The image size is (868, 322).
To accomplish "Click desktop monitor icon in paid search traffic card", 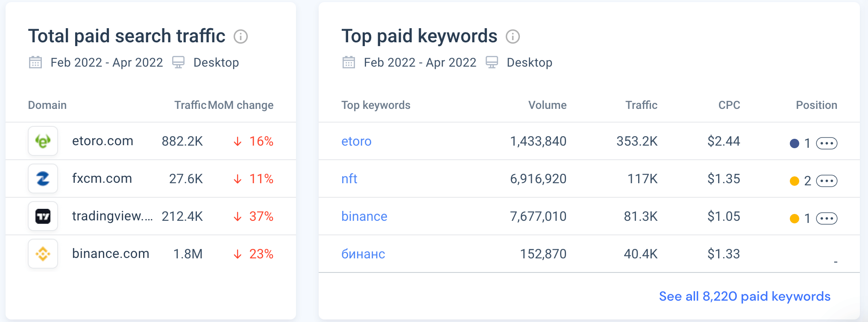I will tap(178, 62).
